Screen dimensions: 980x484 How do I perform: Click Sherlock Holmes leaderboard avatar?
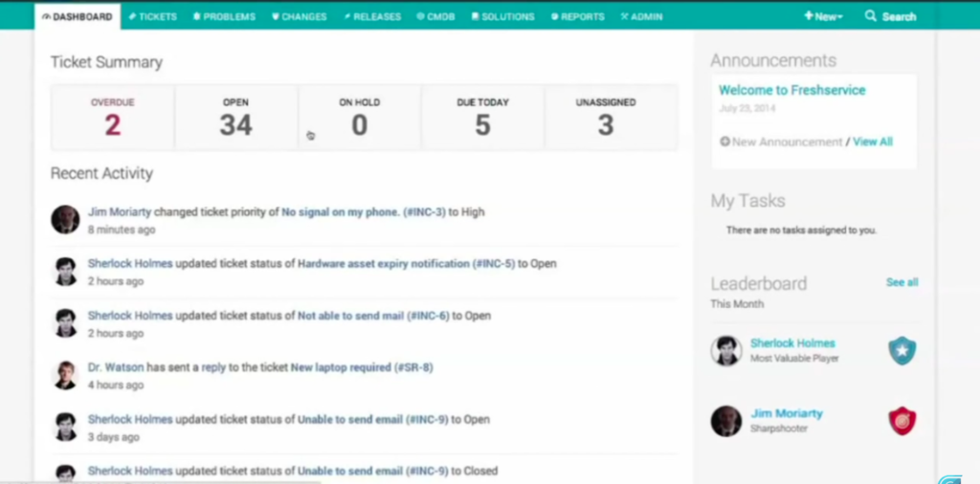726,351
